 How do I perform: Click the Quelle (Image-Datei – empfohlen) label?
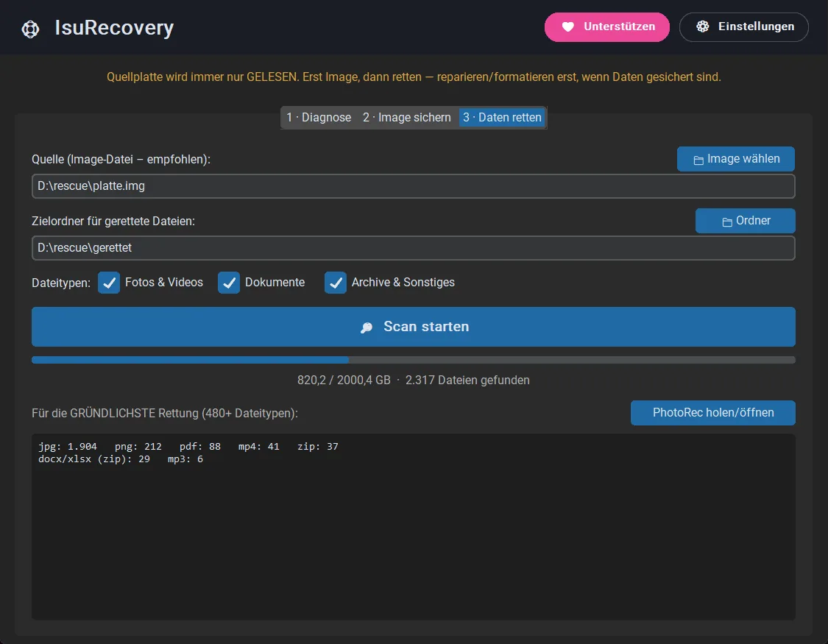(121, 160)
